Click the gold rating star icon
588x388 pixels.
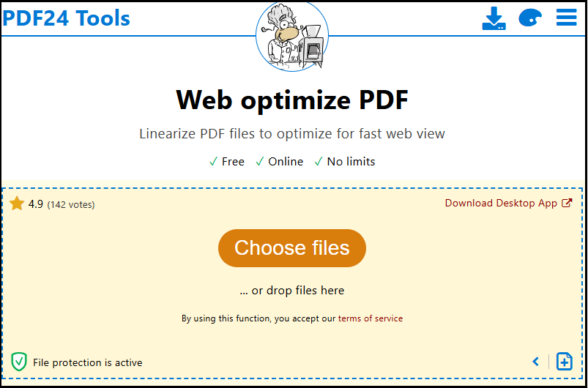pyautogui.click(x=17, y=204)
